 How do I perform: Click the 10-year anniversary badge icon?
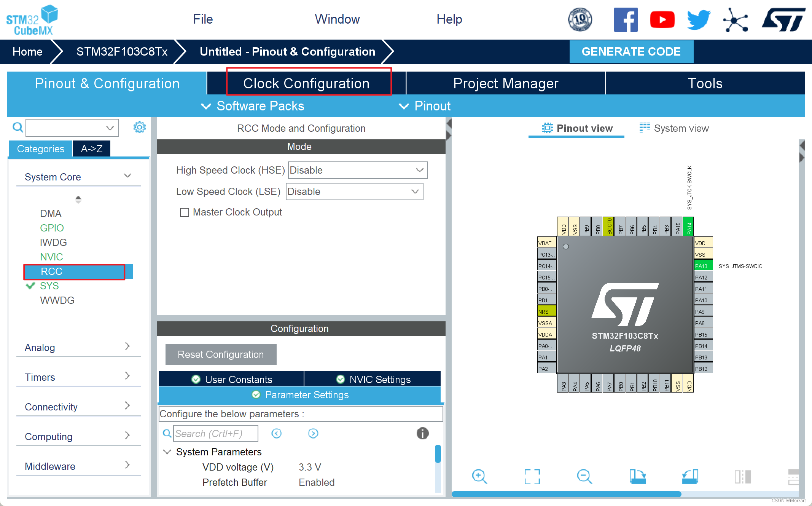(580, 19)
